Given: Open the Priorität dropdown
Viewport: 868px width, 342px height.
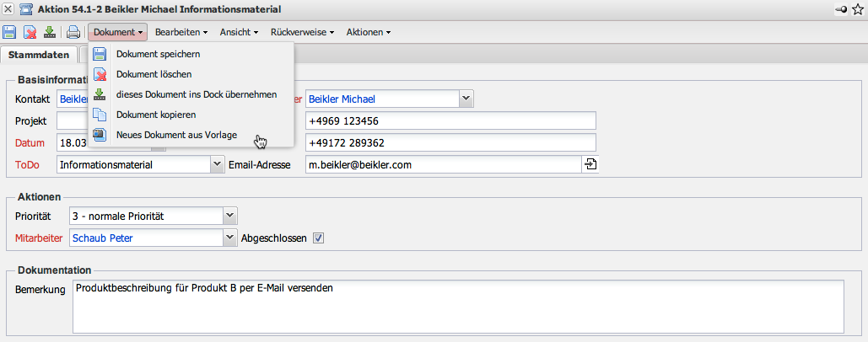Looking at the screenshot, I should [x=230, y=216].
